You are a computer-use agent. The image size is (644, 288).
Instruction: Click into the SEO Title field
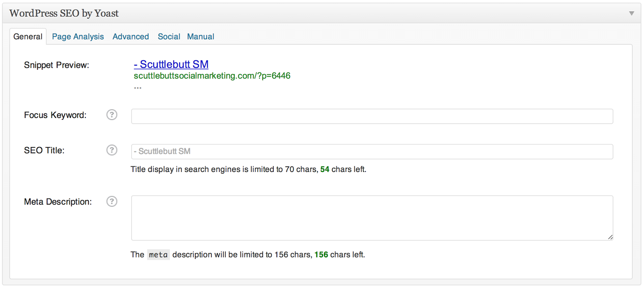[372, 151]
